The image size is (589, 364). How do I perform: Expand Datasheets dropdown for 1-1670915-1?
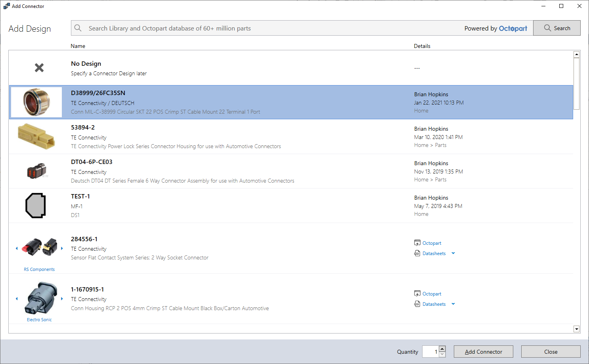453,304
